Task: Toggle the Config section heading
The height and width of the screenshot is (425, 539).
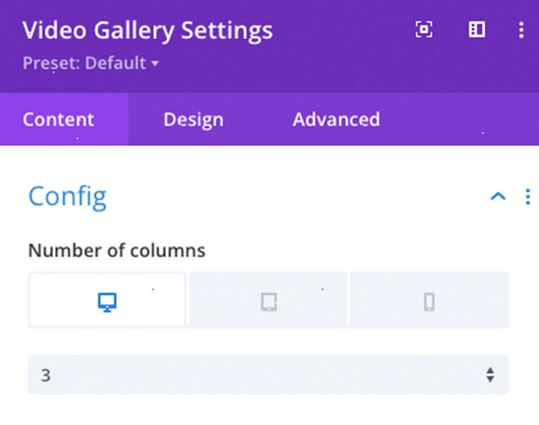Action: 67,197
